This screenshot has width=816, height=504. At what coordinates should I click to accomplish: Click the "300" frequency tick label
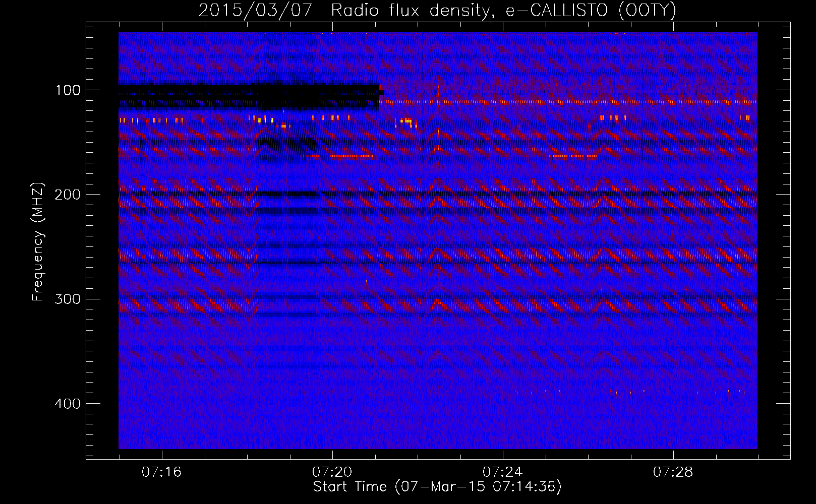(x=68, y=299)
